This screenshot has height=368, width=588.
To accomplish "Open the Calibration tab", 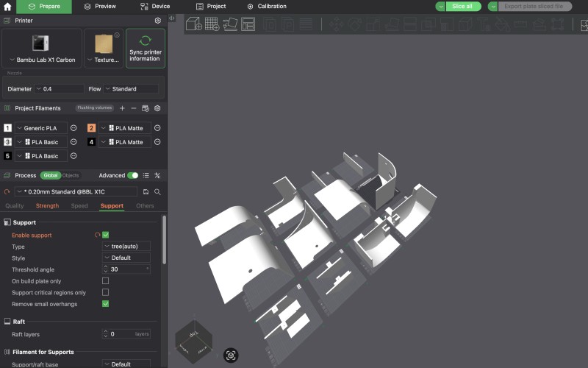I will click(x=267, y=7).
